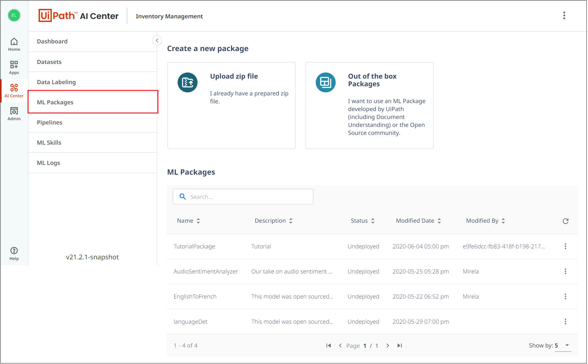Focus the Search packages input field
The image size is (588, 364).
tap(243, 197)
